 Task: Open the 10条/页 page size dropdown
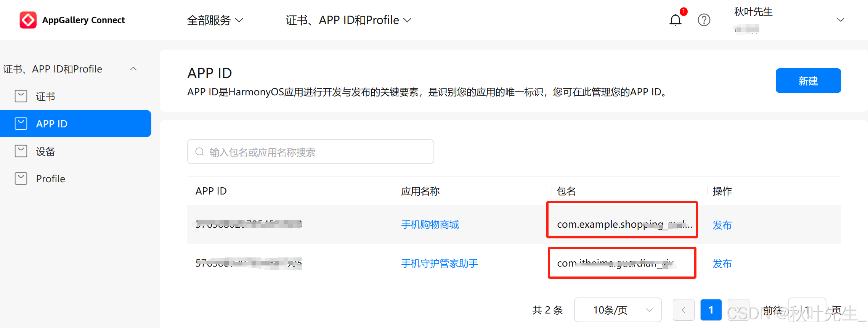pos(618,310)
